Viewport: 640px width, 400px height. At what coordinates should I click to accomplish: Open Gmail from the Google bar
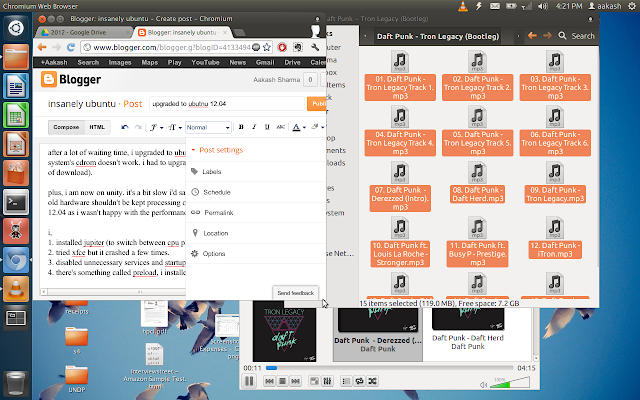(x=265, y=62)
